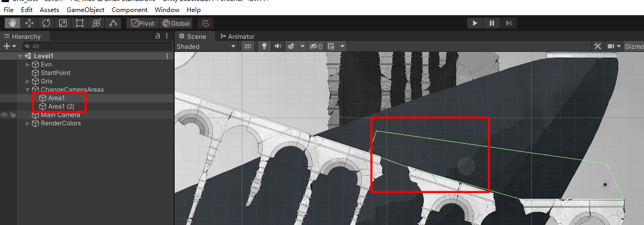Select the Rotate tool
This screenshot has width=644, height=225.
click(46, 23)
